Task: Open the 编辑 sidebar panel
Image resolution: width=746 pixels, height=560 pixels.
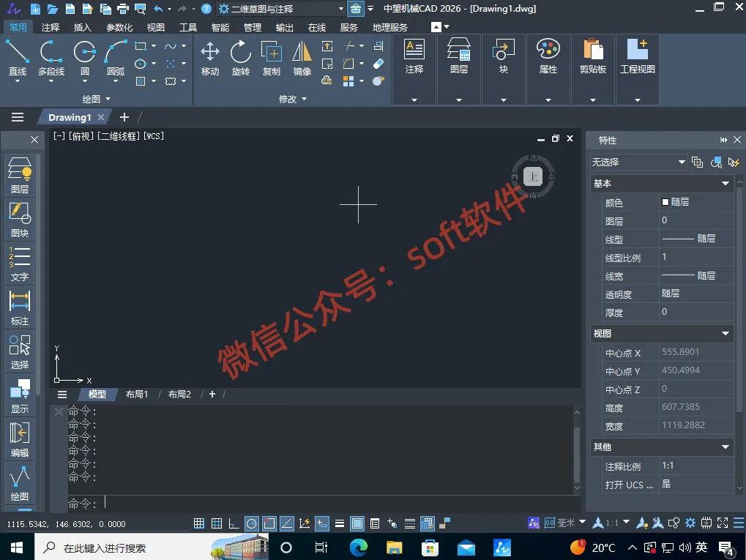Action: tap(20, 439)
